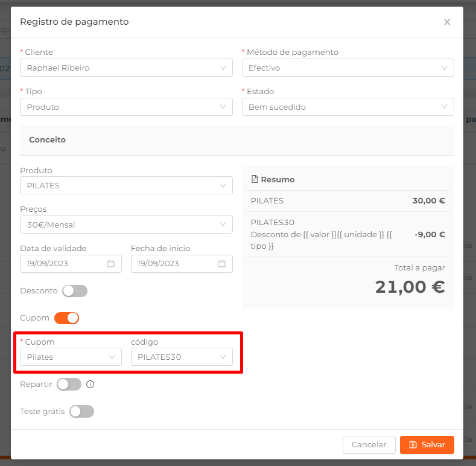Open the Tipo dropdown set to Produto
Screen dimensions: 476x466
pos(126,107)
